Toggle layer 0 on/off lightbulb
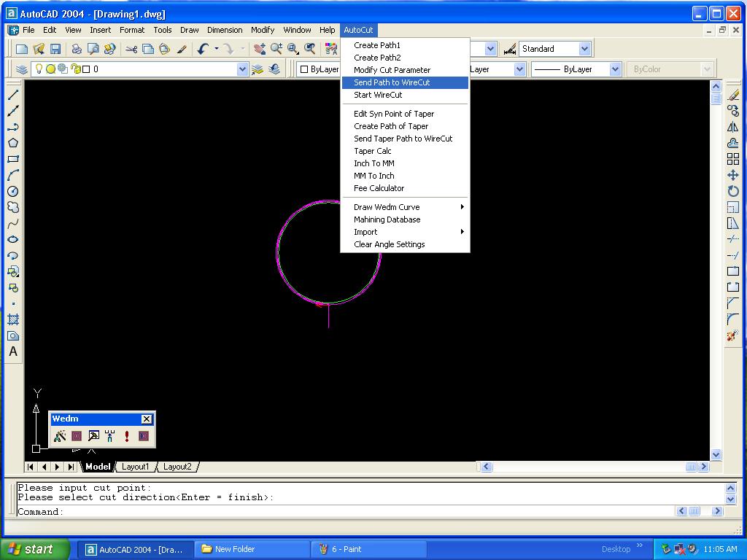The width and height of the screenshot is (747, 560). 39,69
